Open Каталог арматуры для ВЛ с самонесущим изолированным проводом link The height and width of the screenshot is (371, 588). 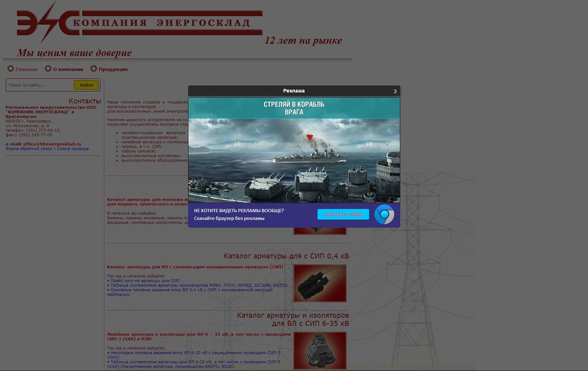point(195,267)
